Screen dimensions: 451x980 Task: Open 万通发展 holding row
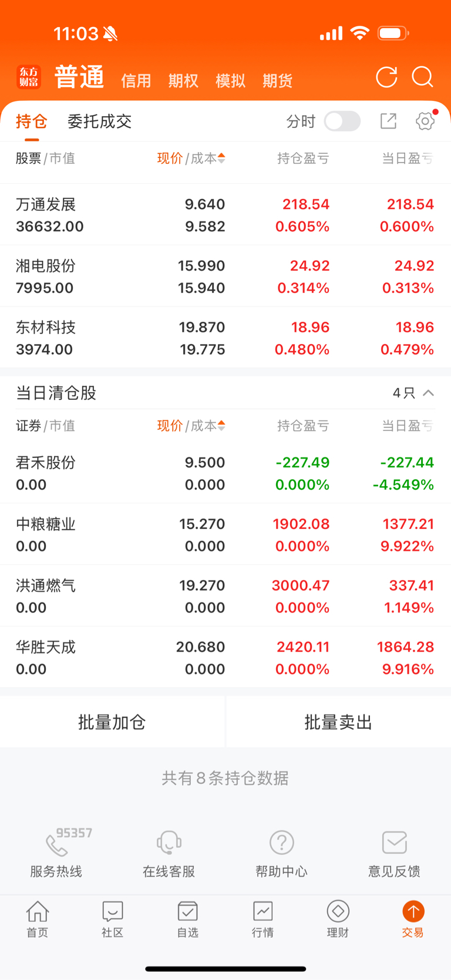(225, 215)
